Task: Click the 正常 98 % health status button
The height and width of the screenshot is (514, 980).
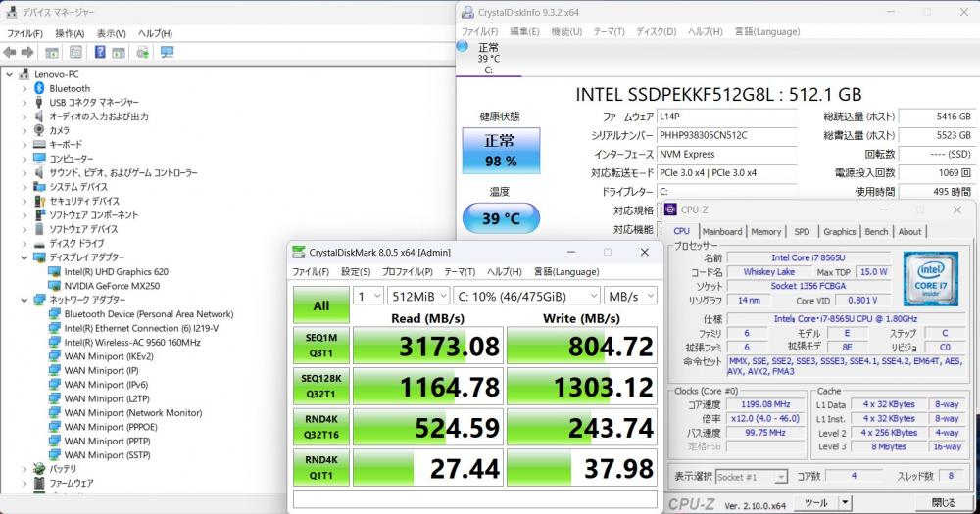Action: 501,151
